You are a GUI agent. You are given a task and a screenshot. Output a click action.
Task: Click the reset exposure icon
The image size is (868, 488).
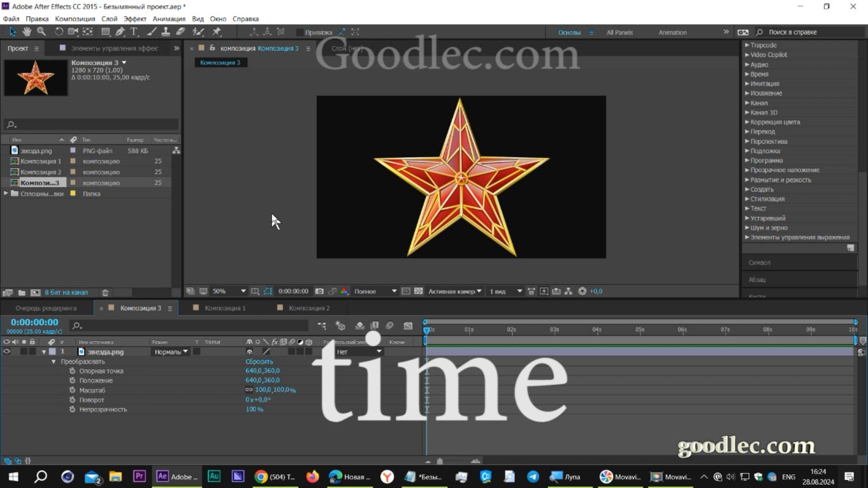582,291
